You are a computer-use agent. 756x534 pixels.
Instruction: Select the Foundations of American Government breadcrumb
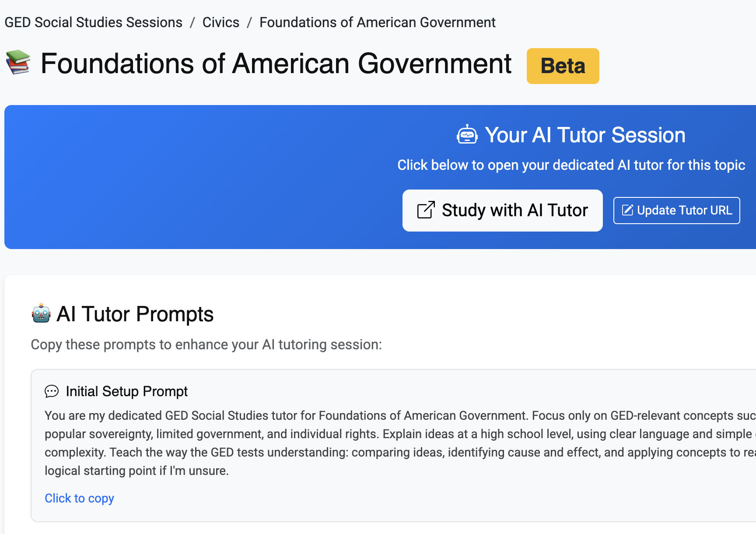[377, 22]
